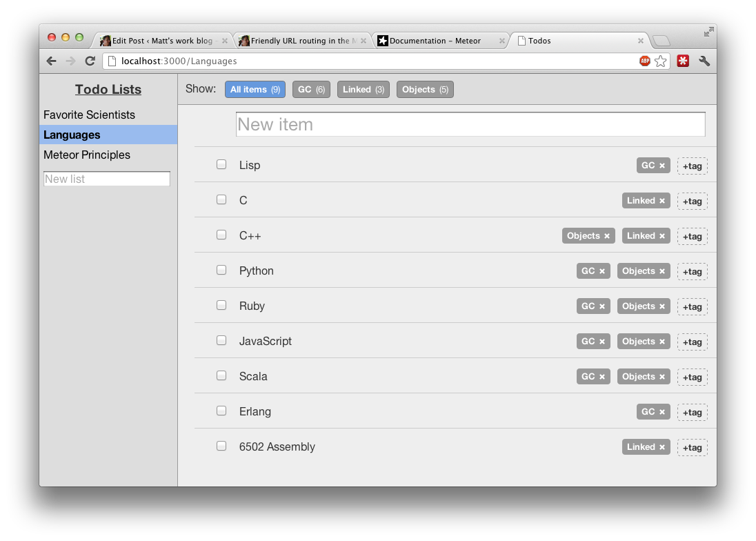Image resolution: width=756 pixels, height=541 pixels.
Task: Tick the checkbox next to Erlang
Action: tap(221, 411)
